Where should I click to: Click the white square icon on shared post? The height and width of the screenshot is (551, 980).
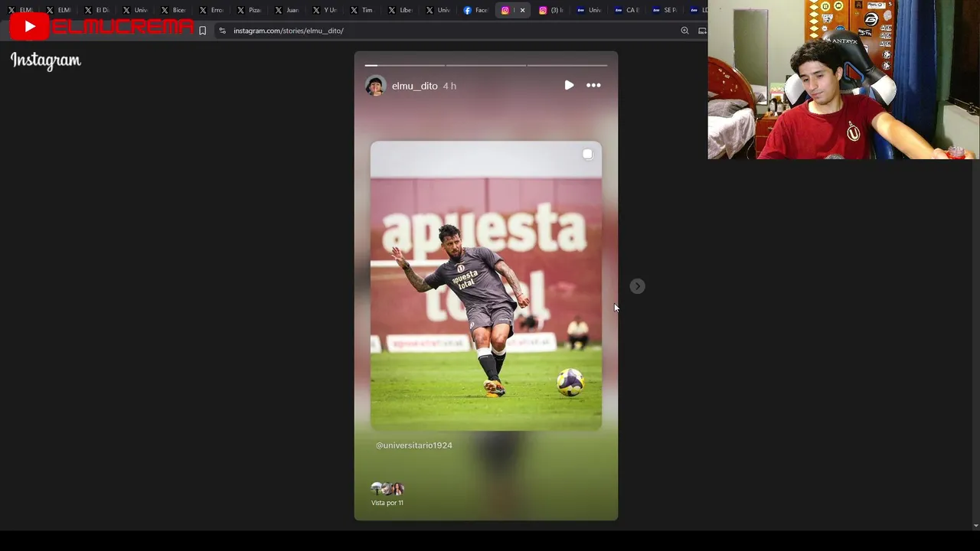587,154
